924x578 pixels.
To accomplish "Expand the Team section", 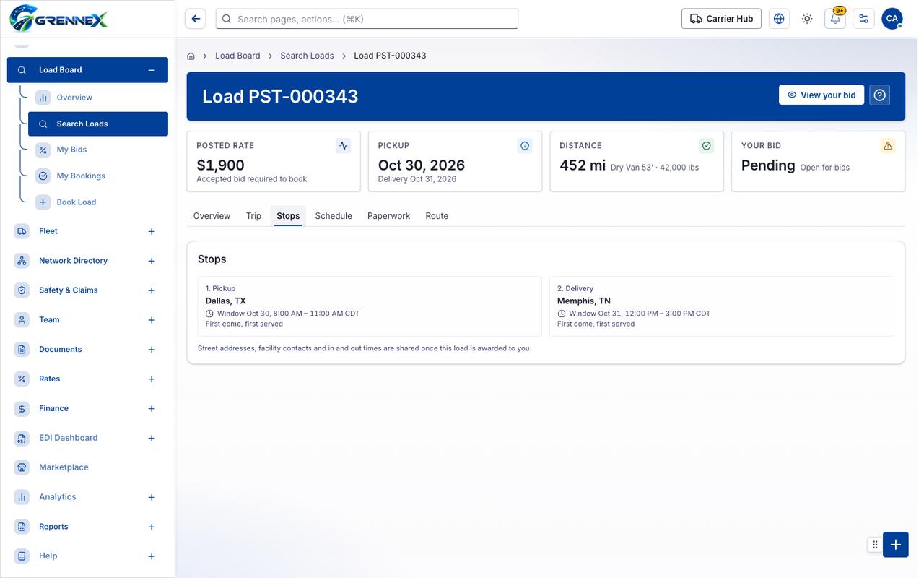I will tap(152, 320).
